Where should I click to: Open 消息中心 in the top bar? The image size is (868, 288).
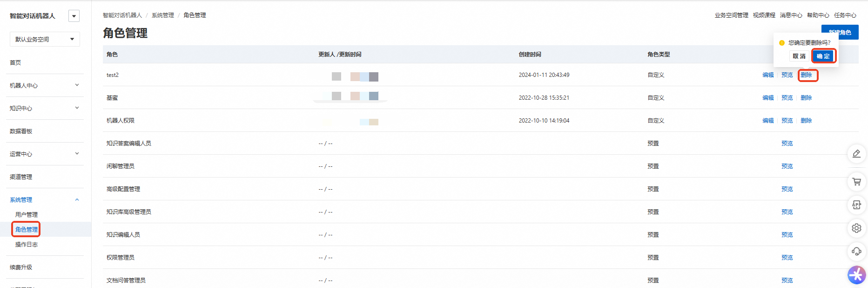tap(791, 15)
